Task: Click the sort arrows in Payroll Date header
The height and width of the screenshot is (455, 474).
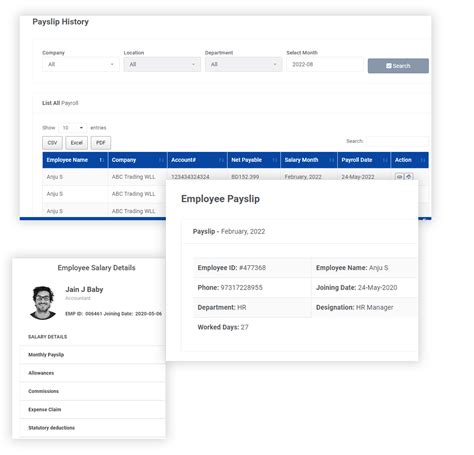Action: coord(385,160)
